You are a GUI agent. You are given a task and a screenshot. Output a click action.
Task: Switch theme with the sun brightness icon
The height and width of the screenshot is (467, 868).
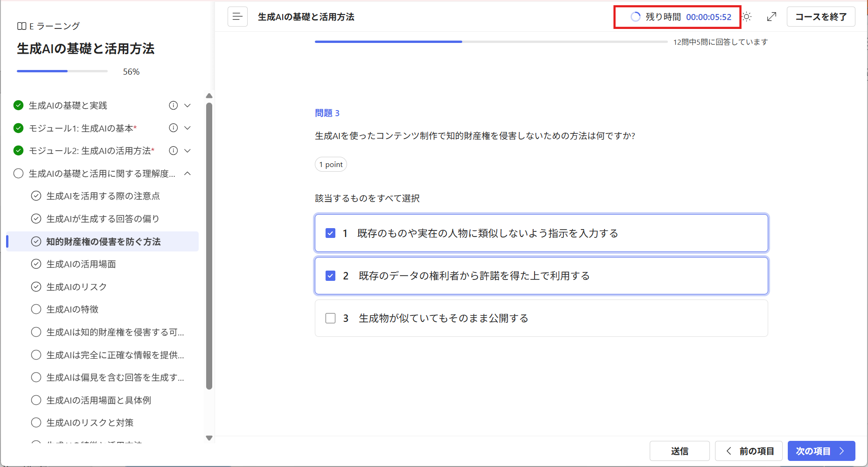click(x=747, y=17)
